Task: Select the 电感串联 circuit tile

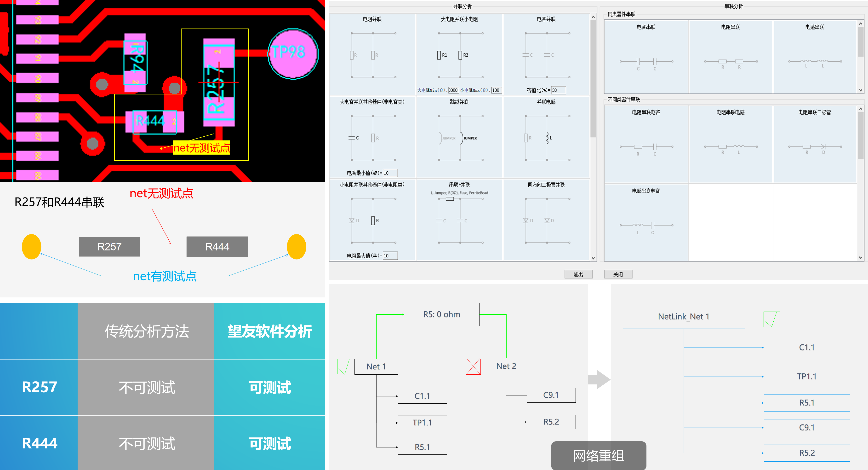Action: click(x=815, y=57)
